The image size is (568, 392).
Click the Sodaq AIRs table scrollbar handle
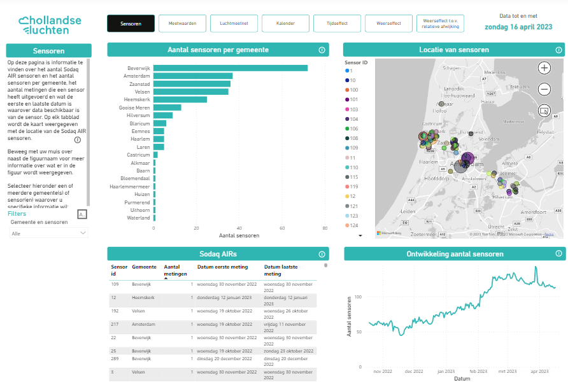(x=325, y=265)
